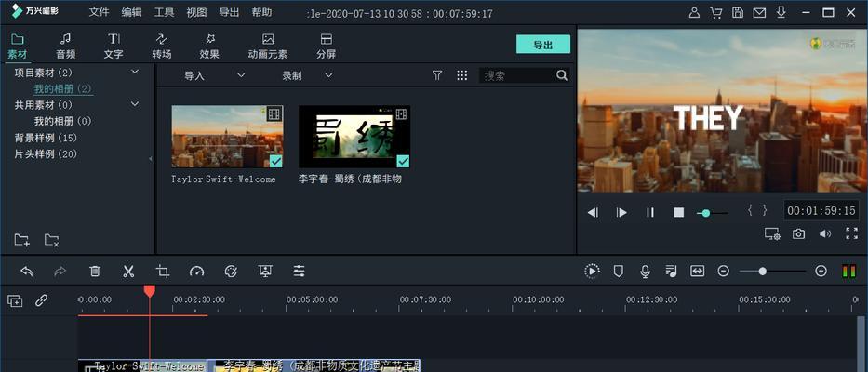This screenshot has width=868, height=372.
Task: Delete clip with trash icon
Action: point(95,272)
